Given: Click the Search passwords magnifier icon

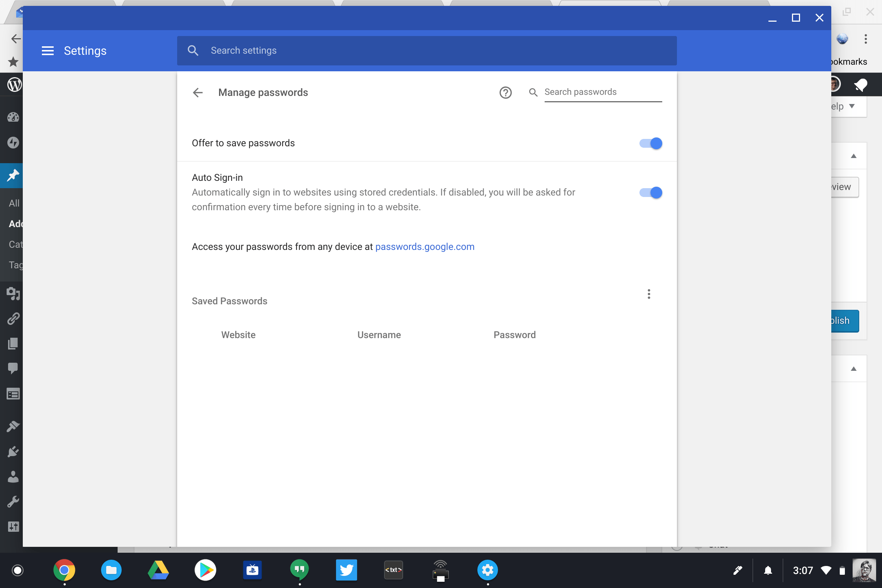Looking at the screenshot, I should [533, 92].
